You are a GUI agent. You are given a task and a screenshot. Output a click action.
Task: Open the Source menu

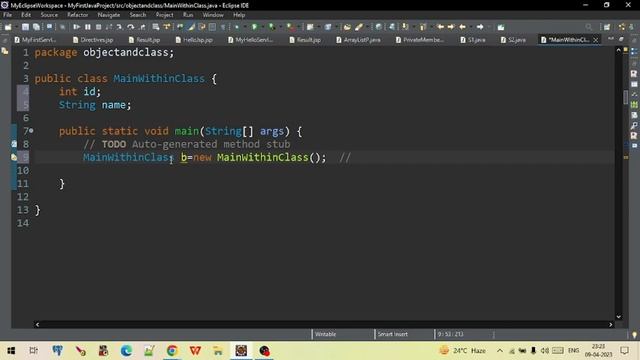pyautogui.click(x=49, y=15)
